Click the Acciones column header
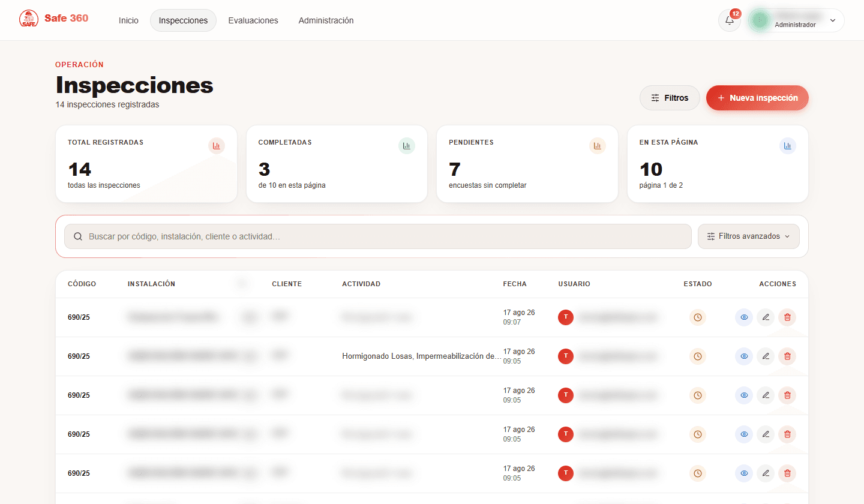 click(x=778, y=284)
